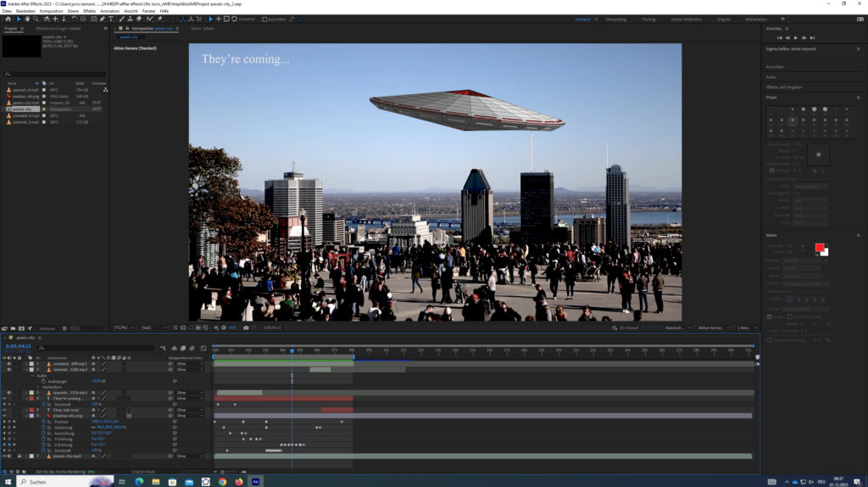Toggle visibility of They're coming text layer
868x487 pixels.
(5, 398)
